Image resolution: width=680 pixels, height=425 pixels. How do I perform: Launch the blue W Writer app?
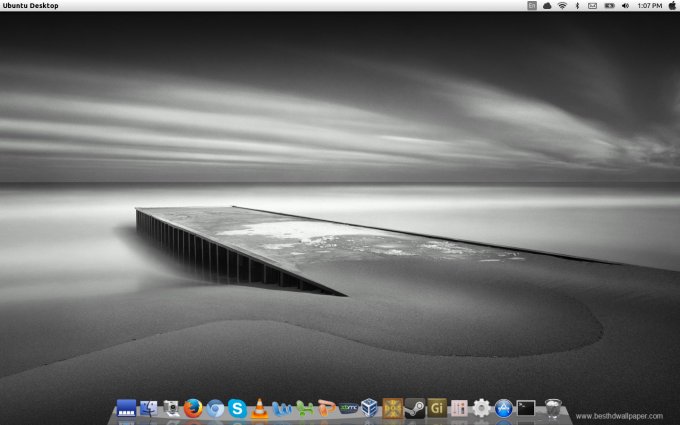[281, 409]
